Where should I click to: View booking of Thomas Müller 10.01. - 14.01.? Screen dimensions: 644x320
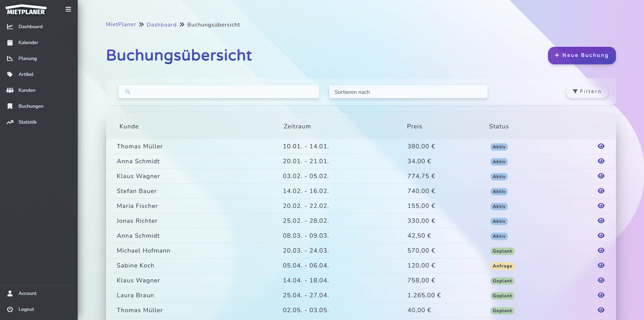pyautogui.click(x=601, y=146)
